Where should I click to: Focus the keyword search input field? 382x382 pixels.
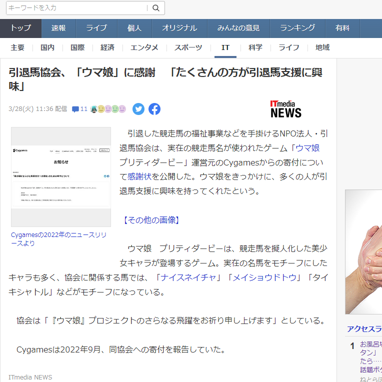click(77, 8)
